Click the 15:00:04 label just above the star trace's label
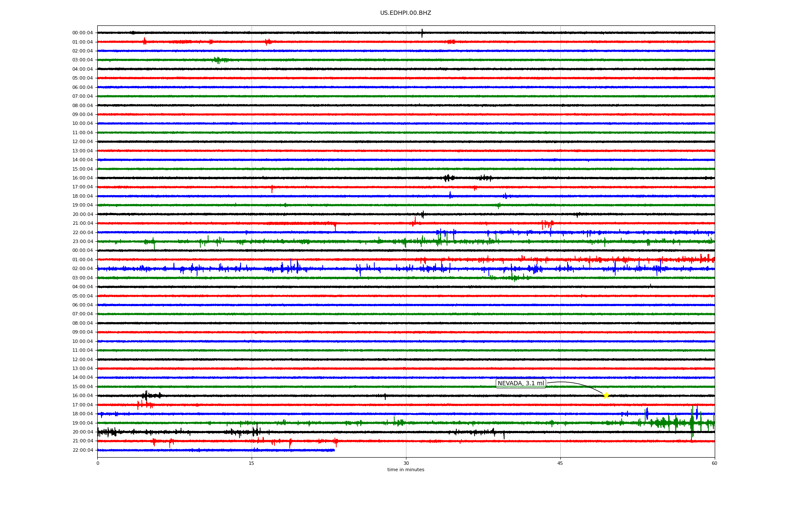Screen dimensions: 812x508 click(82, 387)
